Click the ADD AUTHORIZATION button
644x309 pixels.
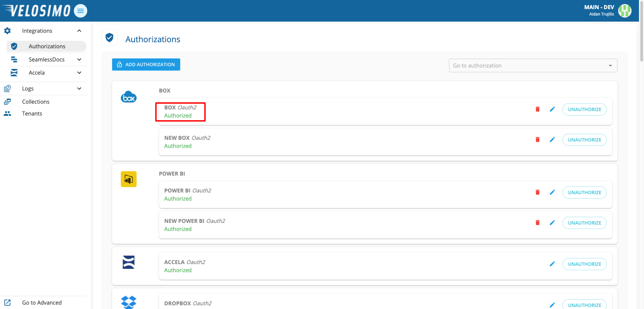click(x=146, y=65)
